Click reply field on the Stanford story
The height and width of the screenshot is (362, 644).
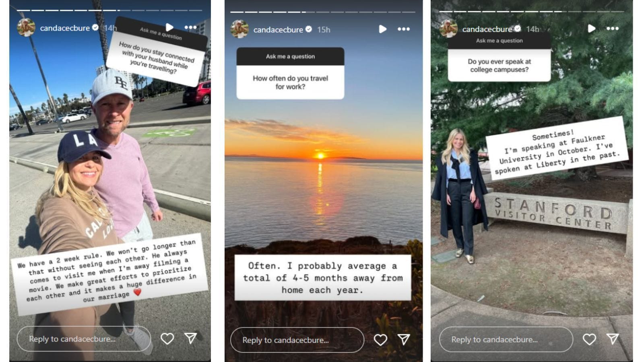[x=506, y=339]
